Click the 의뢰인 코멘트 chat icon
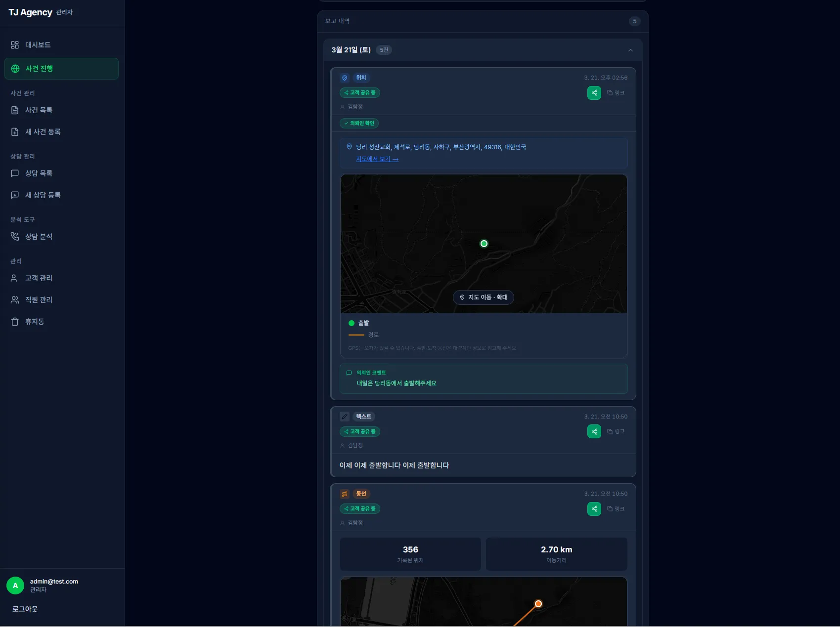 (x=349, y=373)
